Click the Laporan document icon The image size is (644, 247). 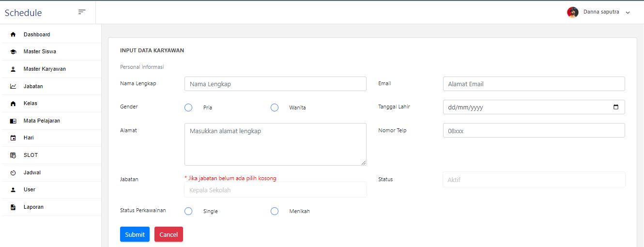click(13, 207)
